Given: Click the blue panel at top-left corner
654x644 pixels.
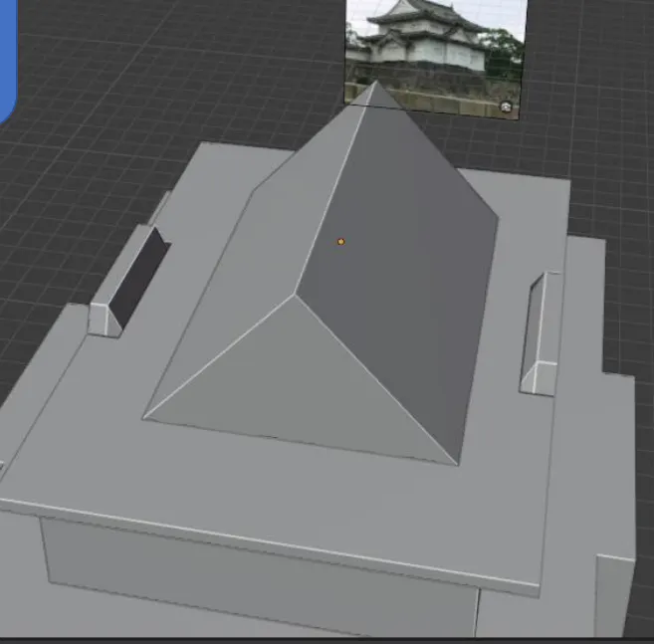Looking at the screenshot, I should click(x=6, y=60).
